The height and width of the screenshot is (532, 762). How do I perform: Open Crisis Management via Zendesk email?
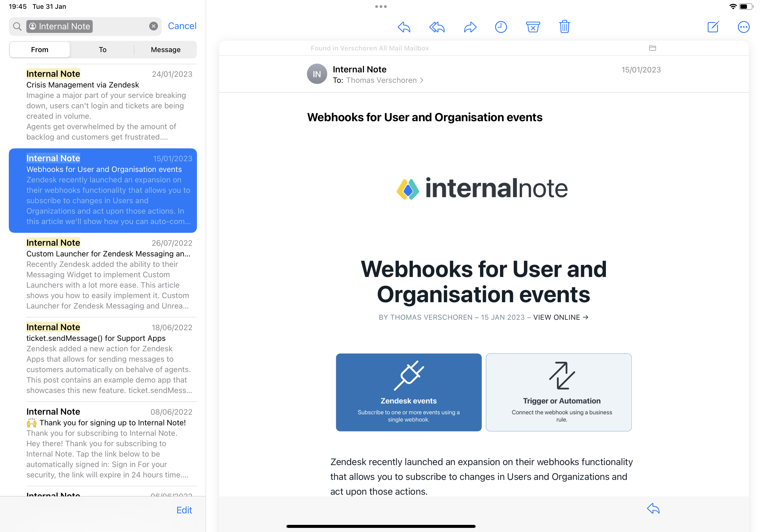click(x=103, y=106)
